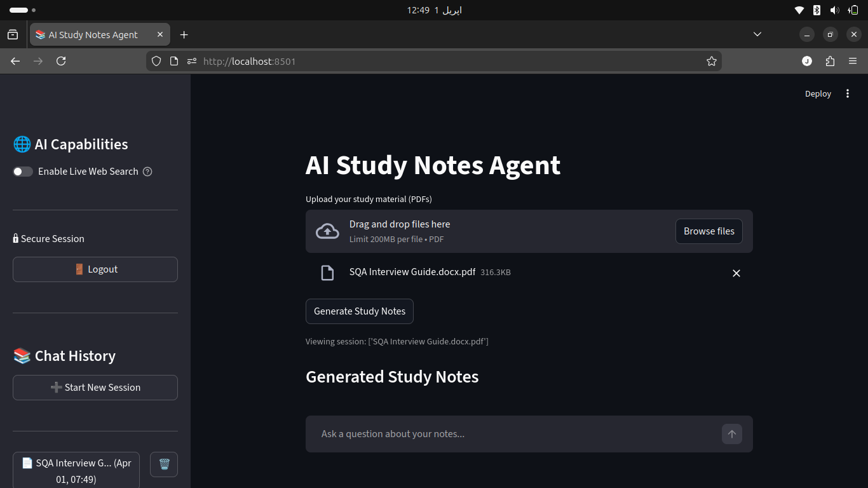Image resolution: width=868 pixels, height=488 pixels.
Task: Click the Wi-Fi status icon
Action: coord(799,10)
